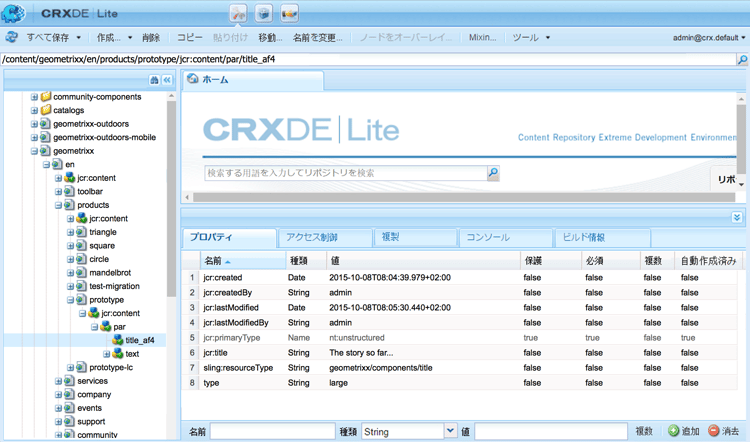Click the text node icon

(x=118, y=354)
